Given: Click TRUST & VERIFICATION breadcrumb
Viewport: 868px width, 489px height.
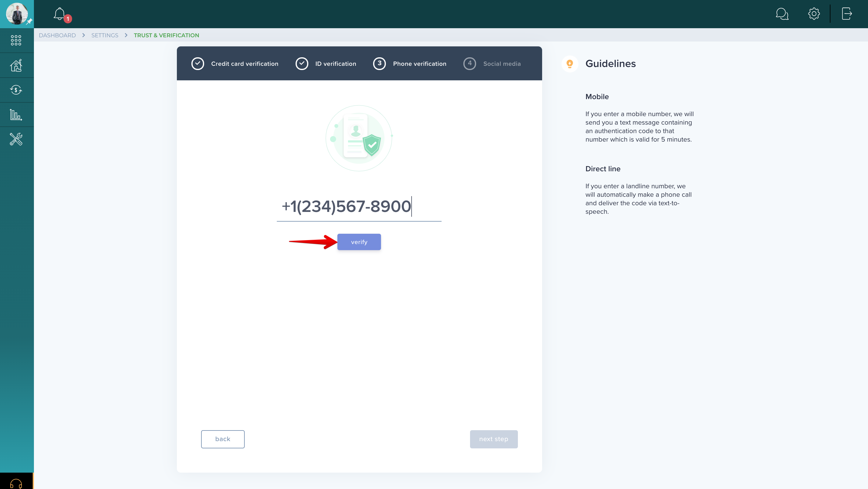Looking at the screenshot, I should [167, 35].
